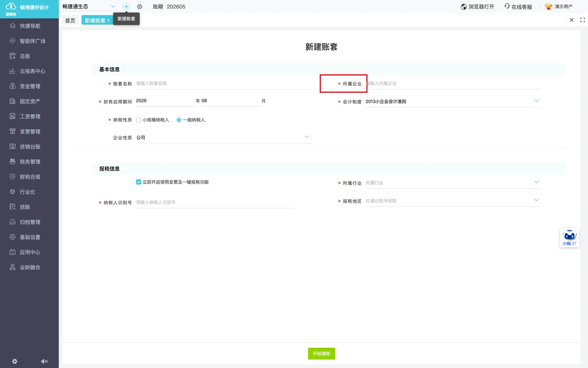Click 浏览器打开 link
Viewport: 588px width, 368px height.
click(x=477, y=7)
